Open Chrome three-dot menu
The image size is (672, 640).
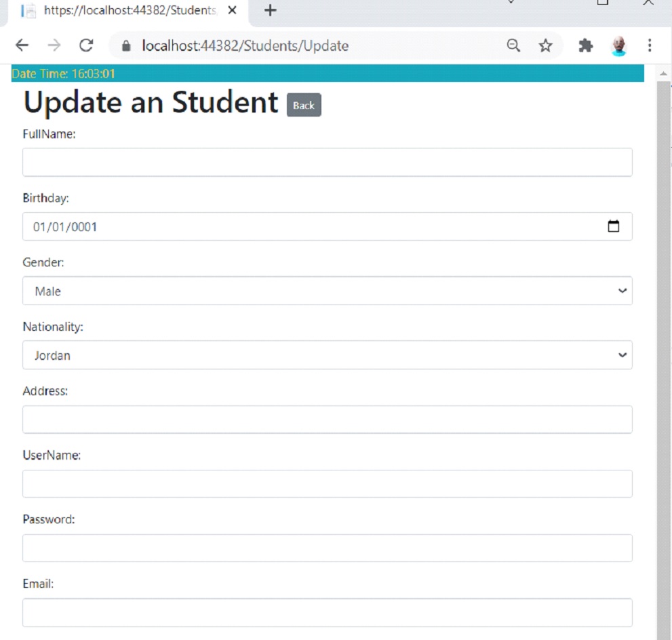(x=650, y=45)
